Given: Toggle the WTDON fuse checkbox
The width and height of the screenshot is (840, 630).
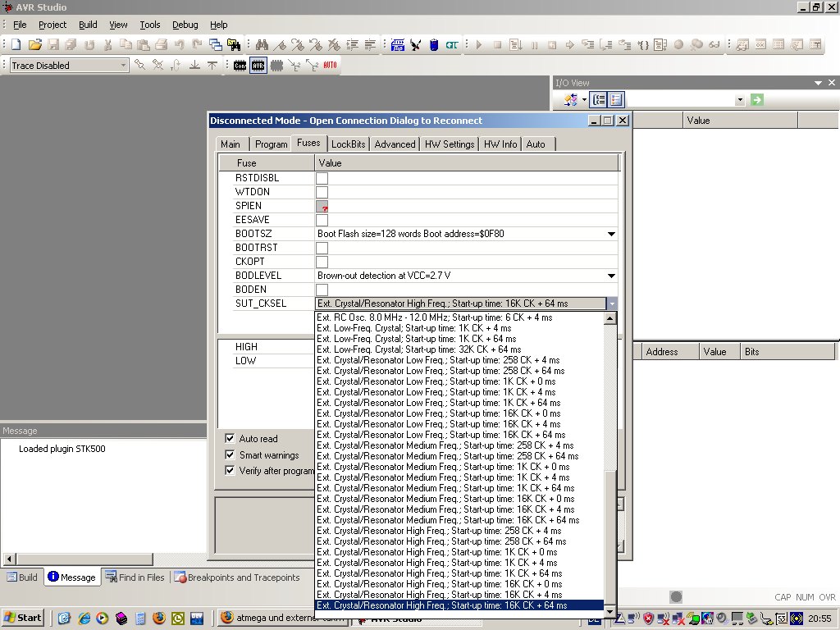Looking at the screenshot, I should pyautogui.click(x=322, y=192).
